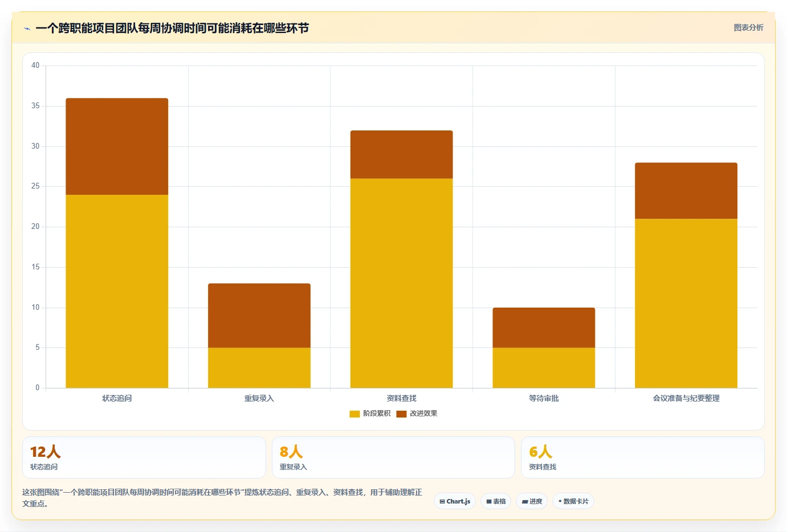Click the 资料查找 x-axis label
Viewport: 787px width, 532px height.
(x=402, y=398)
